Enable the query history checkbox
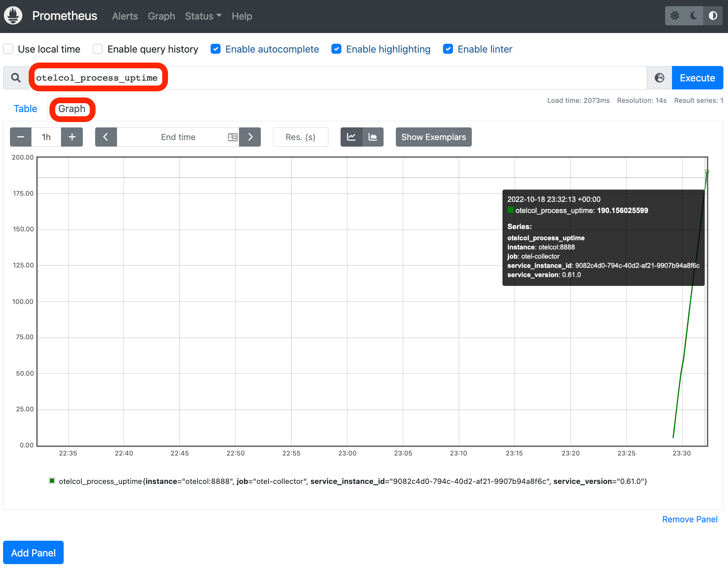 coord(98,49)
